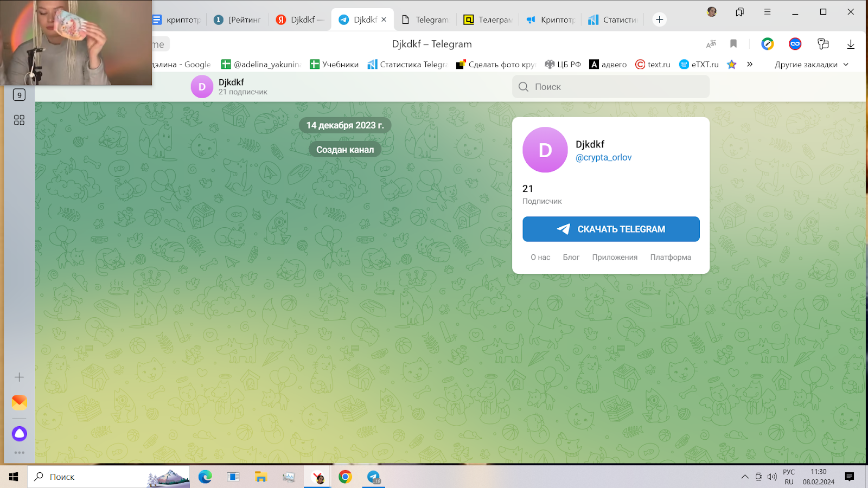
Task: Open the blue infinity extension icon
Action: (795, 44)
